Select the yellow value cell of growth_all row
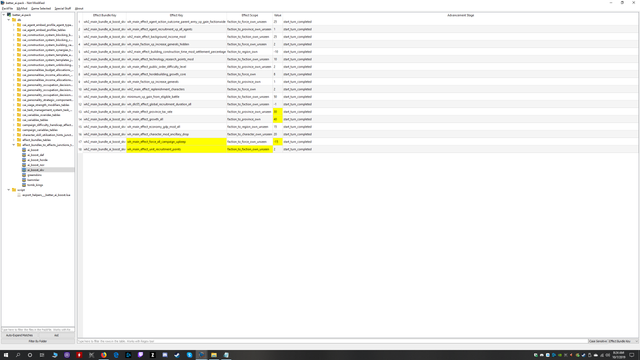The height and width of the screenshot is (360, 640). click(x=278, y=119)
